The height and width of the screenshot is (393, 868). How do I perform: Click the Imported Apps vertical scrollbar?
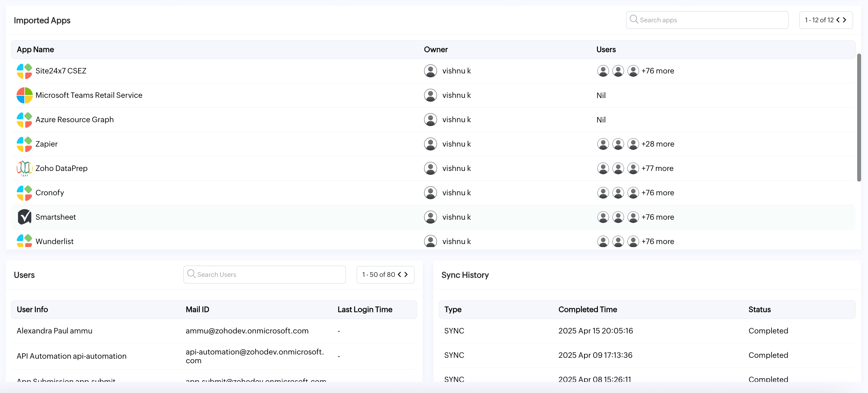tap(859, 118)
